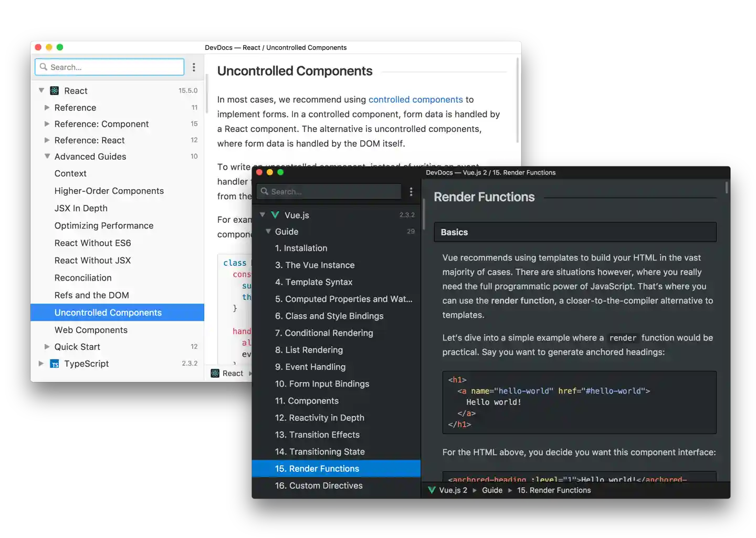This screenshot has width=756, height=538.
Task: Open the 16. Custom Directives page
Action: click(319, 485)
